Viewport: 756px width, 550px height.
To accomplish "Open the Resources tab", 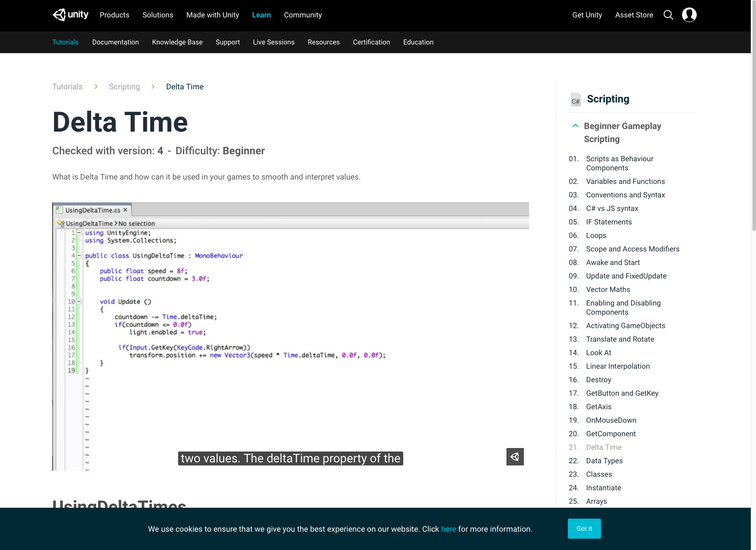I will click(324, 42).
